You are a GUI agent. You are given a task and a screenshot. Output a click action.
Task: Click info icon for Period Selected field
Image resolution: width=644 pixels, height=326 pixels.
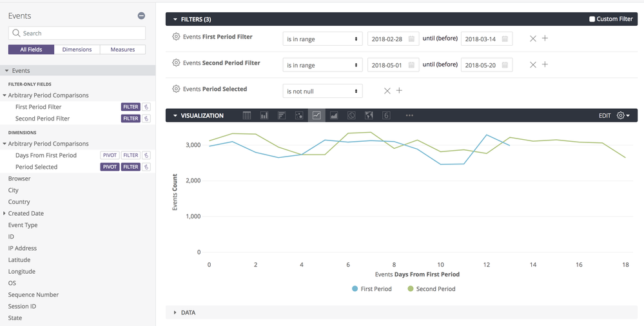pos(147,167)
